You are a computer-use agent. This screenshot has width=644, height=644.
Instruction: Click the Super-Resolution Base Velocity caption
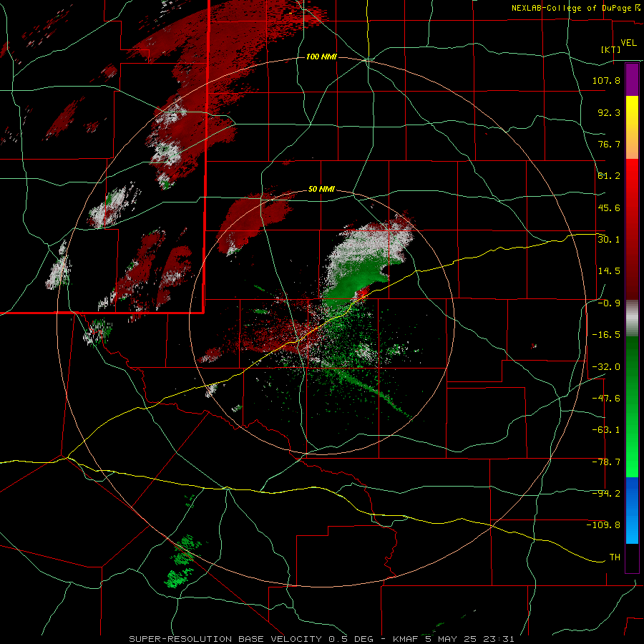tap(321, 639)
